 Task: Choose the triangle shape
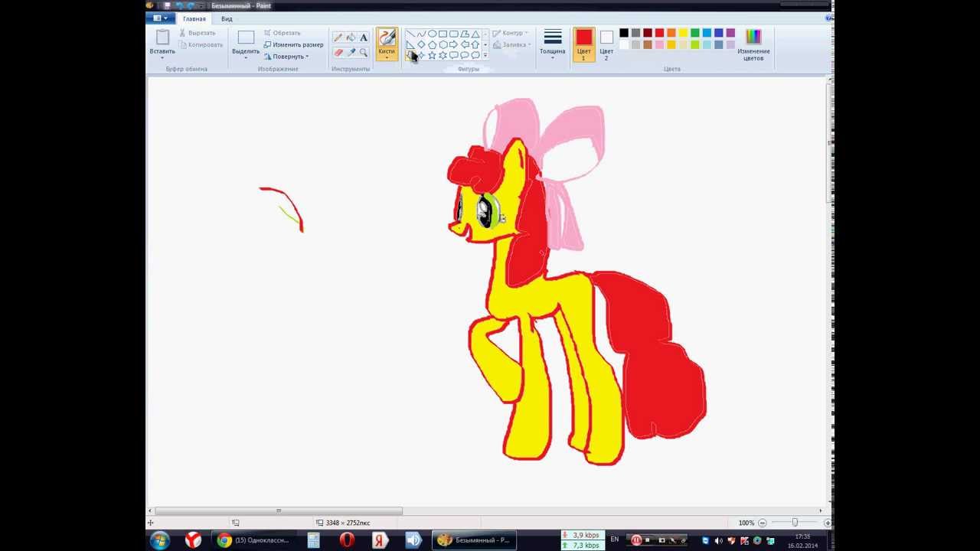[x=475, y=34]
